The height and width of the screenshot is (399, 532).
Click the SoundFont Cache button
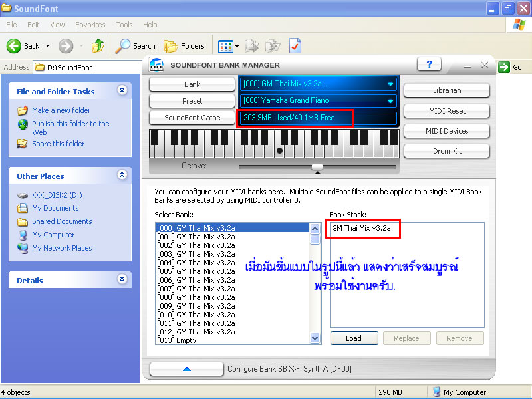[192, 118]
